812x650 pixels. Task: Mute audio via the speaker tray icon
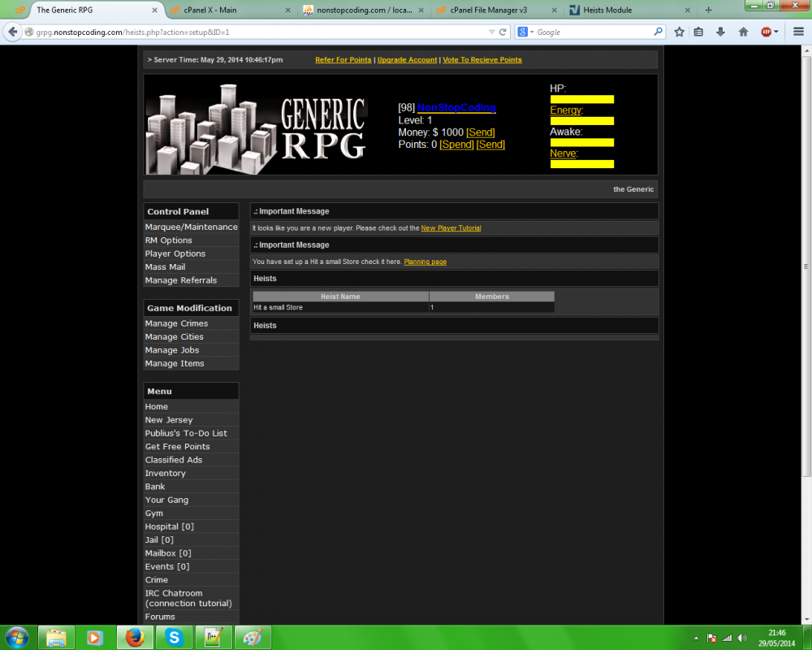click(x=741, y=637)
